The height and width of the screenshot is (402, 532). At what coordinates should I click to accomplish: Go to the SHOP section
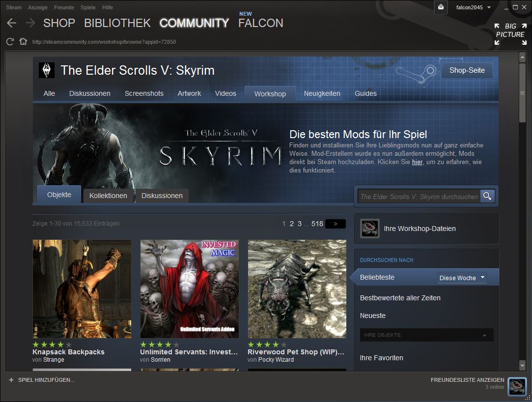[59, 23]
